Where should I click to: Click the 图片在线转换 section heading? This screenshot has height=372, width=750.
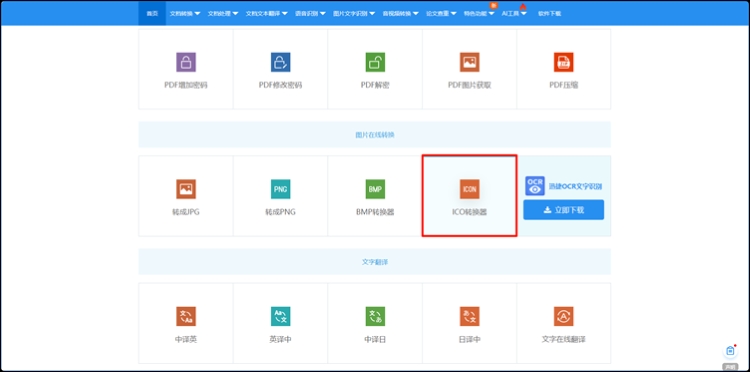pos(375,135)
